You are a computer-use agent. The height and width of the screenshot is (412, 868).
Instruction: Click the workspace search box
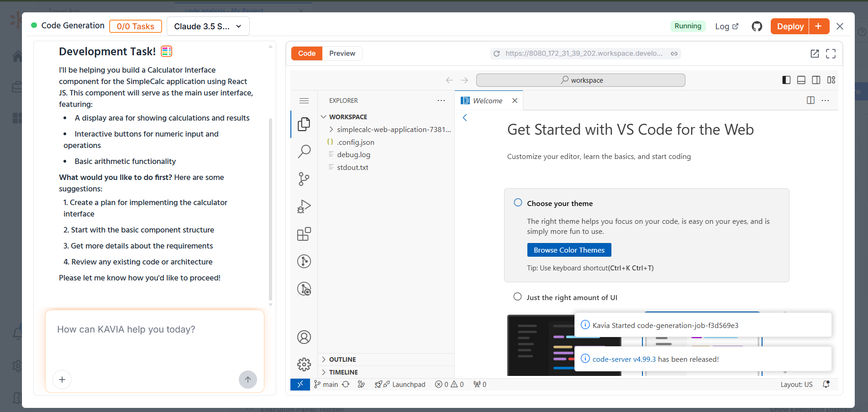click(x=580, y=80)
